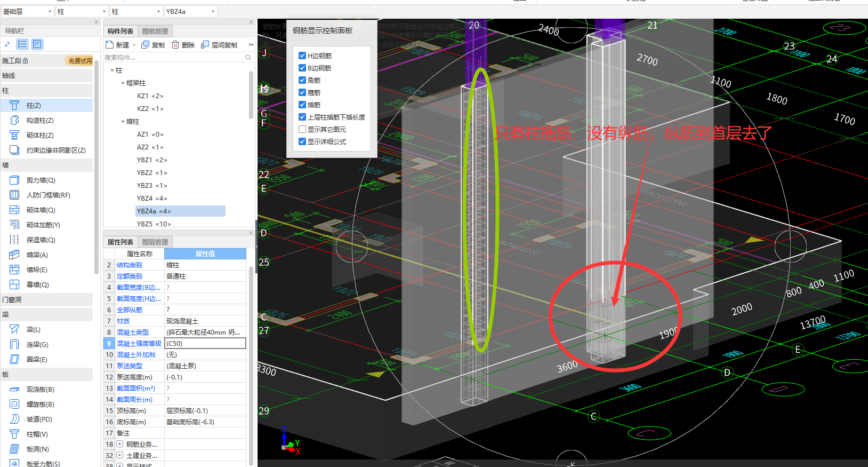Image resolution: width=868 pixels, height=467 pixels.
Task: Open the 新建 dropdown arrow
Action: click(x=134, y=45)
